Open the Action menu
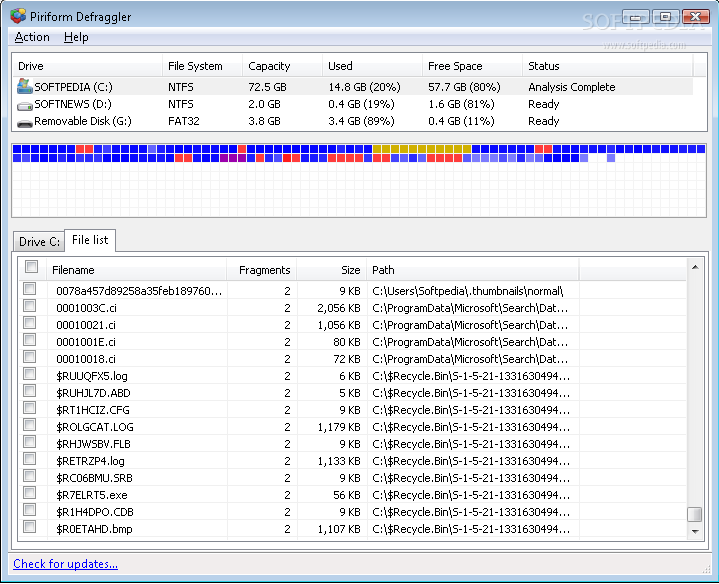 [32, 37]
